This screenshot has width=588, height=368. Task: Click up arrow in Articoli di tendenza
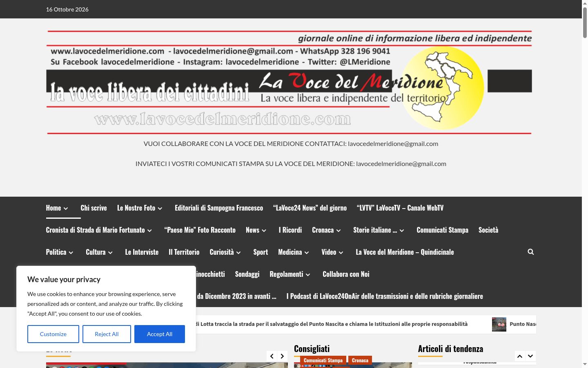click(x=520, y=356)
